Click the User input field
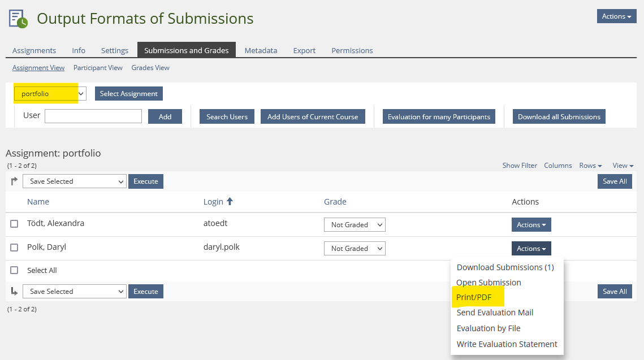644x360 pixels. point(93,116)
